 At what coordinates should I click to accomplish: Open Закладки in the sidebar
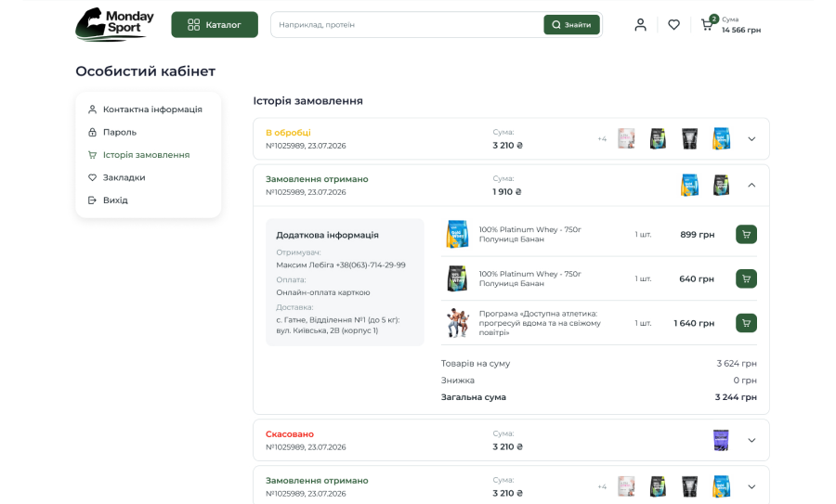click(x=124, y=177)
